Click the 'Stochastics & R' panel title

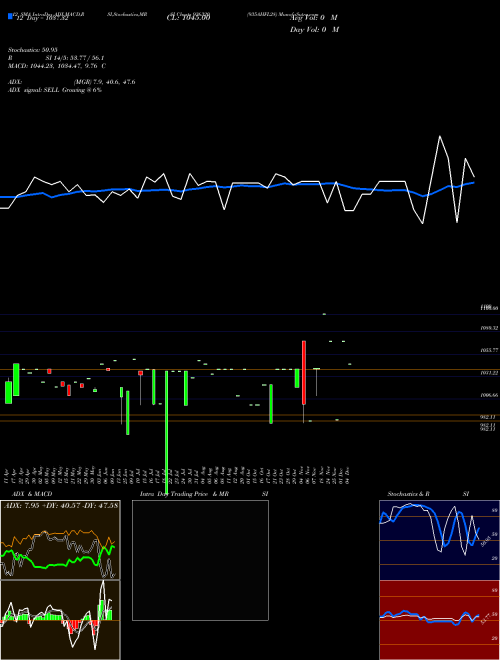coord(409,494)
